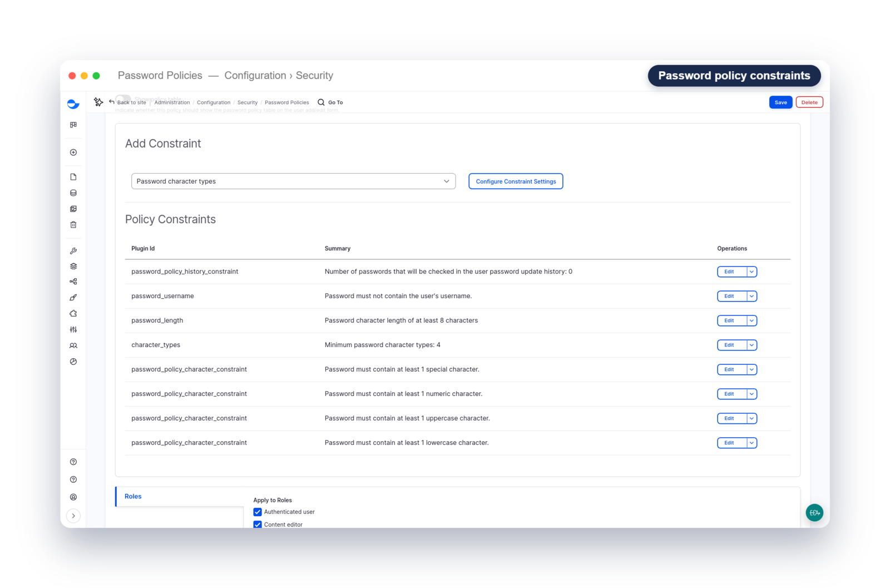This screenshot has width=890, height=588.
Task: Open Media via the image icon
Action: coord(73,209)
